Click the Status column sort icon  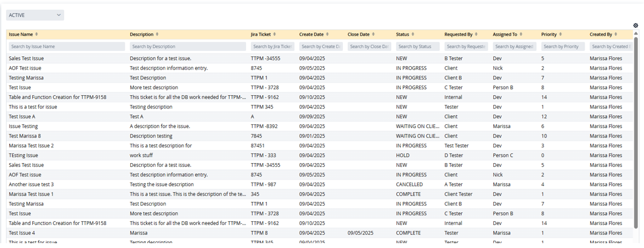[x=413, y=35]
